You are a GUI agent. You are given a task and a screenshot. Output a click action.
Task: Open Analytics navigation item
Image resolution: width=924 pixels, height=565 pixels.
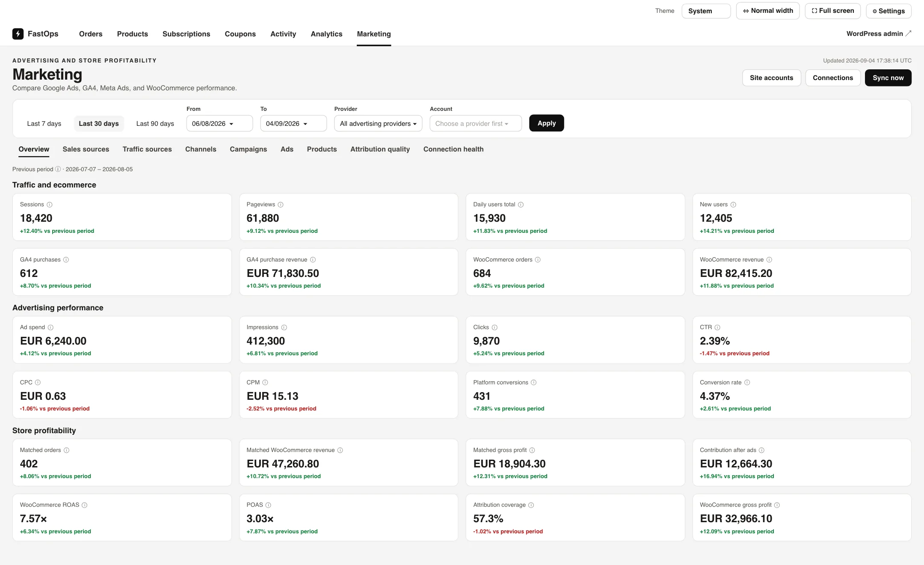click(326, 34)
